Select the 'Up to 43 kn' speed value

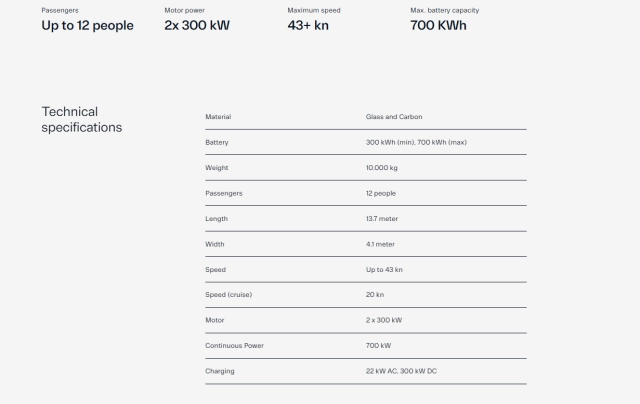pos(384,270)
